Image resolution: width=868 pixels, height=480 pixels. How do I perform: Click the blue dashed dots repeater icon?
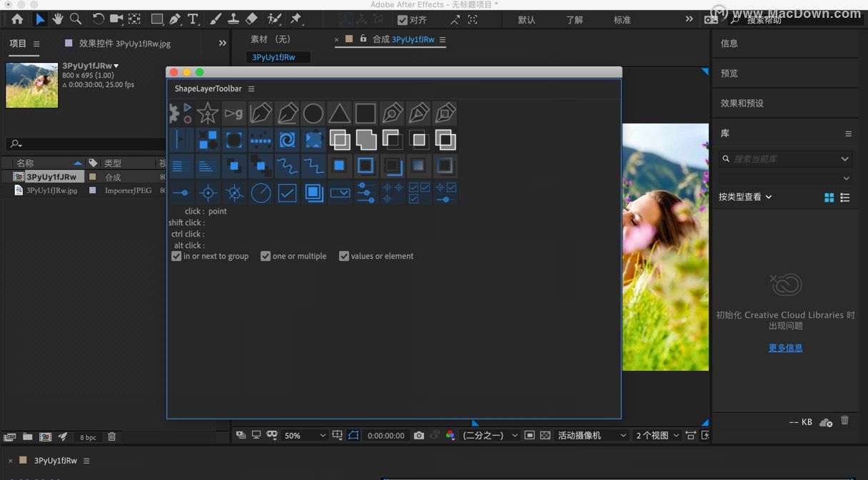tap(261, 140)
